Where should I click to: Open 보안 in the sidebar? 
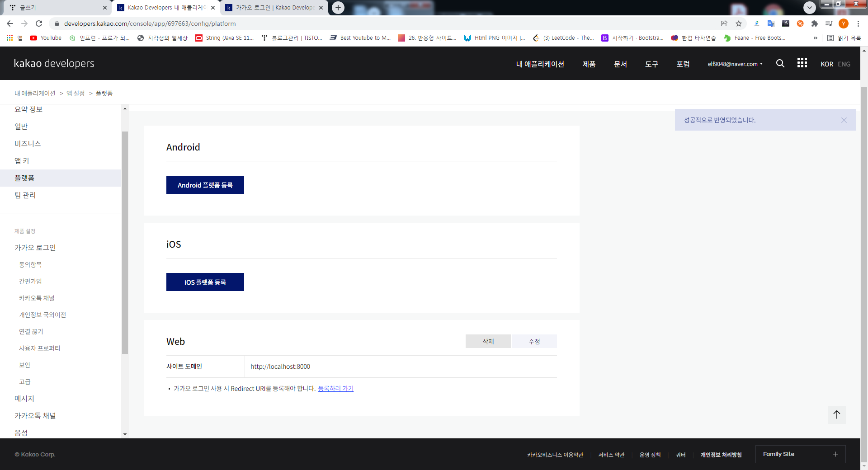(x=25, y=365)
